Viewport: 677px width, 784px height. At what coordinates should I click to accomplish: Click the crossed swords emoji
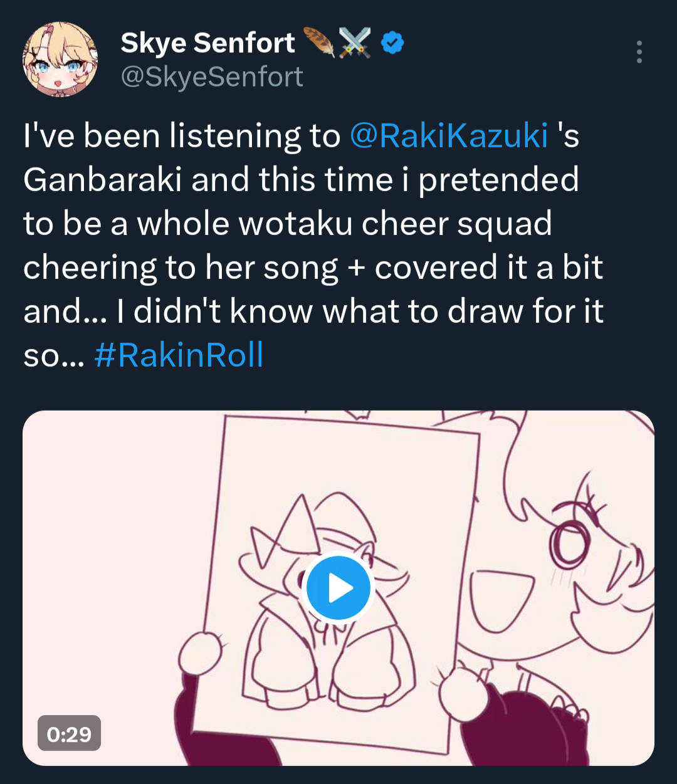point(355,43)
